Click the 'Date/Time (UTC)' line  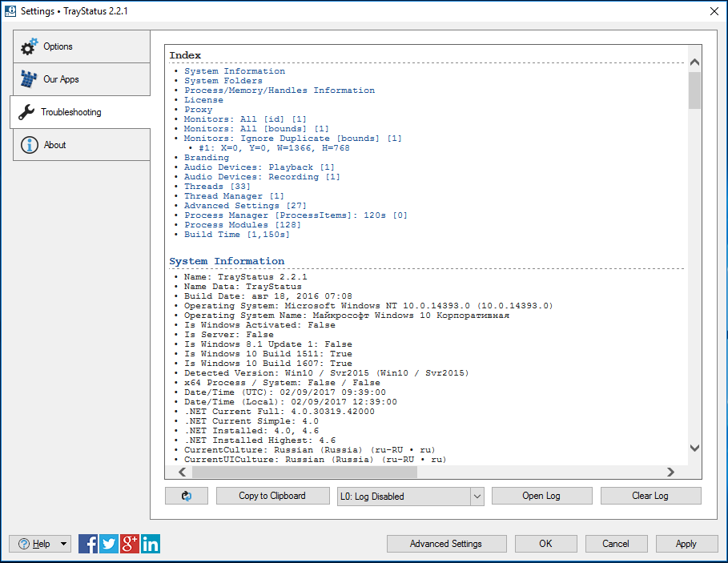click(x=284, y=392)
